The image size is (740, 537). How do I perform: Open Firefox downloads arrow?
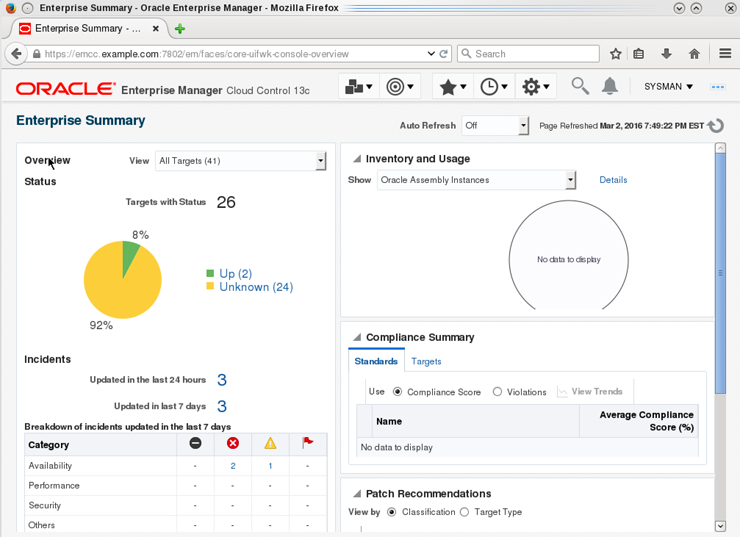[x=666, y=54]
